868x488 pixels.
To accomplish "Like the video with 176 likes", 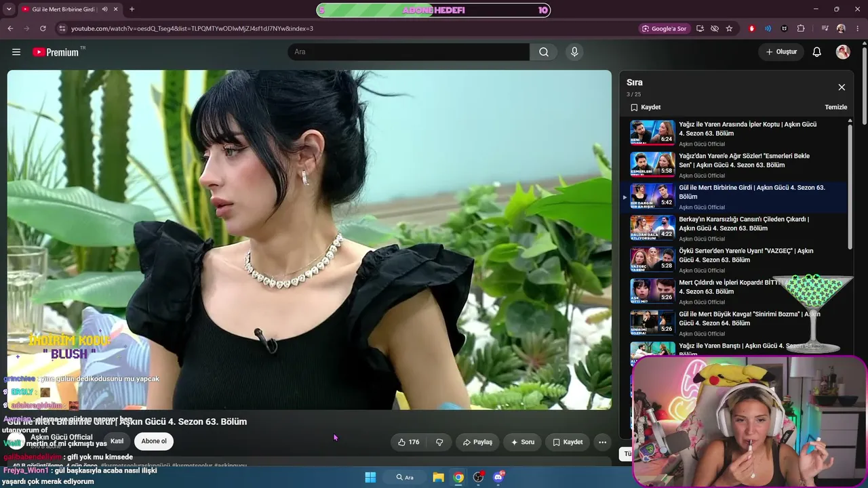I will (408, 442).
